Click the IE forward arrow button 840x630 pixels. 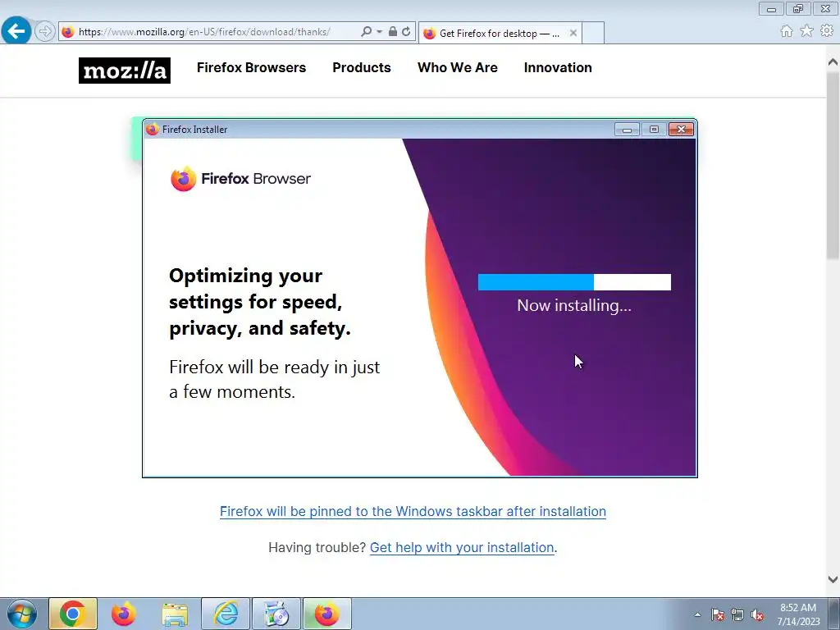45,32
